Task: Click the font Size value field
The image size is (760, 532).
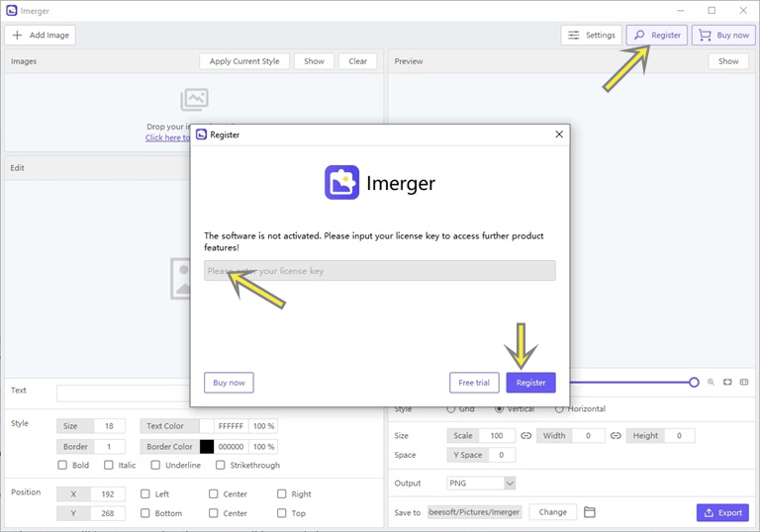Action: (109, 426)
